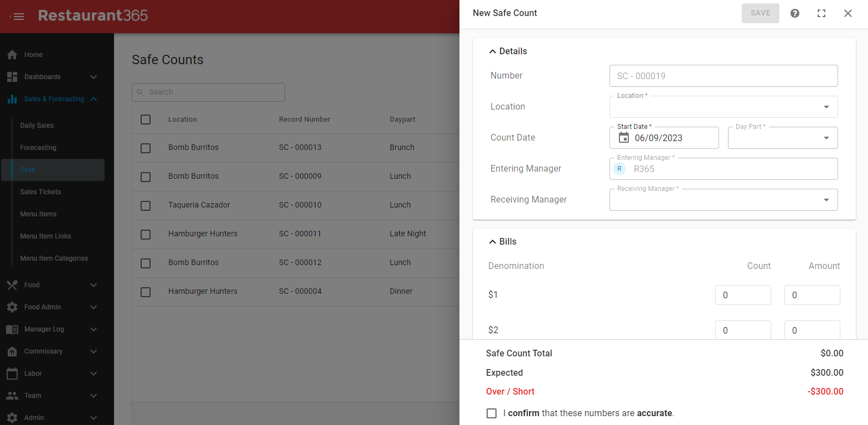Sort by Record Number column header
The image size is (868, 425).
[304, 120]
